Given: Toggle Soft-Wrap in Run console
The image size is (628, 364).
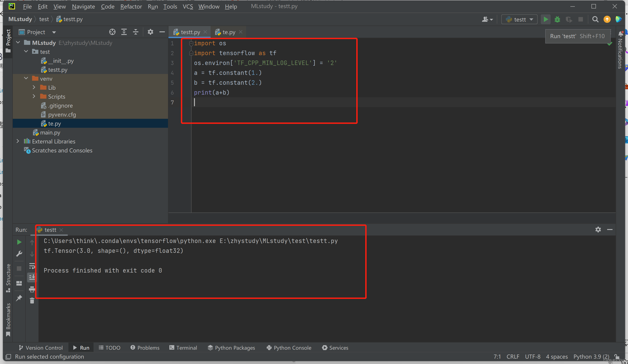Looking at the screenshot, I should click(x=32, y=266).
